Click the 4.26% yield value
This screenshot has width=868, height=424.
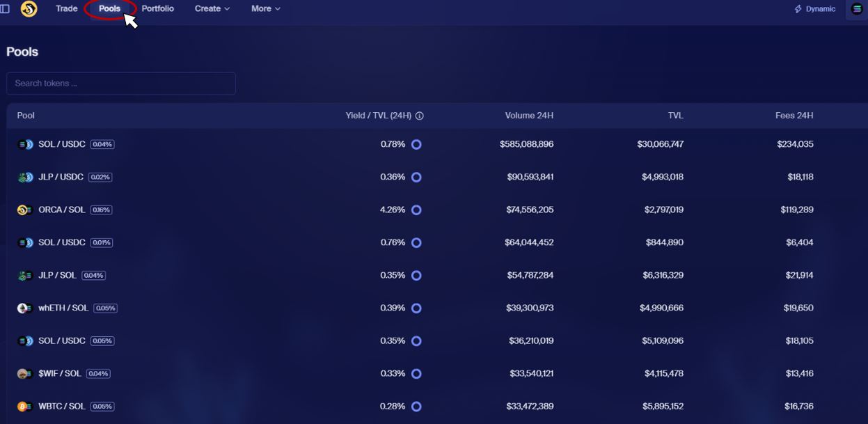(393, 210)
